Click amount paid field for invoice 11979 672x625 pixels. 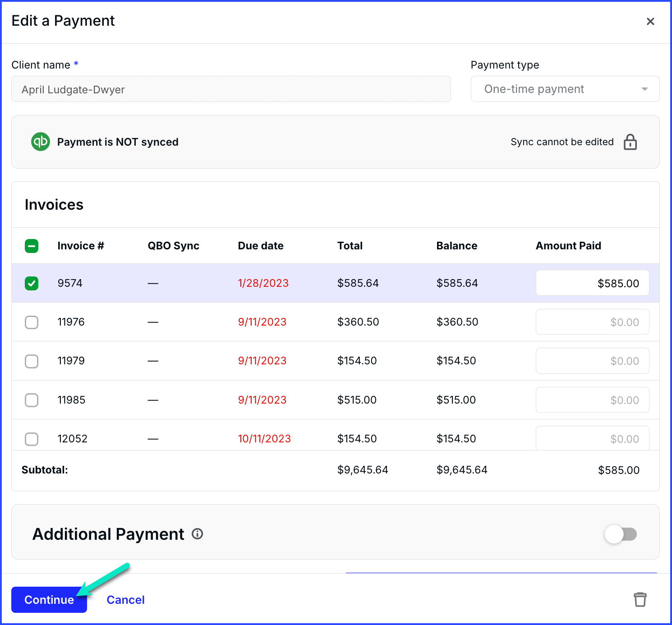[x=592, y=361]
